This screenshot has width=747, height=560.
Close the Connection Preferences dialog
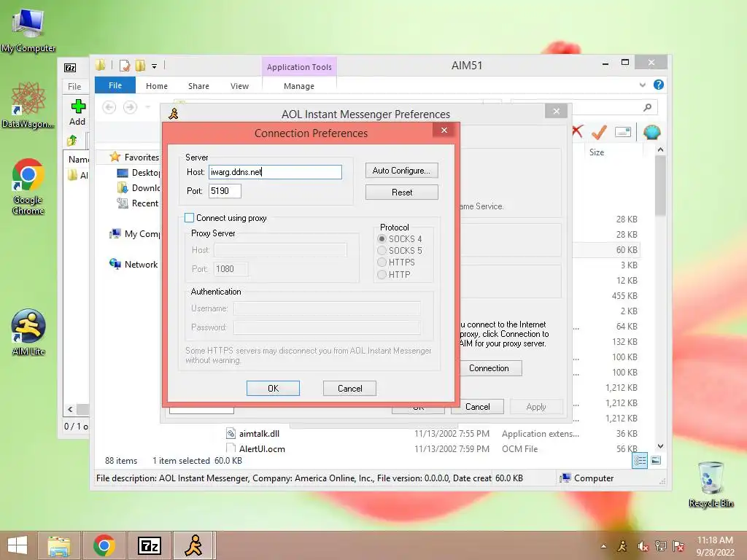pyautogui.click(x=444, y=130)
